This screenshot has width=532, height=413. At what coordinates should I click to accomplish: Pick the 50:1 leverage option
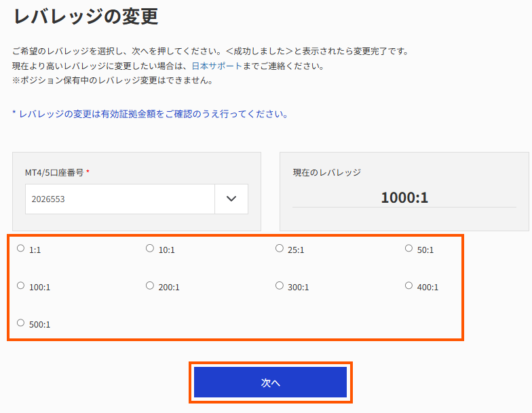tap(408, 248)
